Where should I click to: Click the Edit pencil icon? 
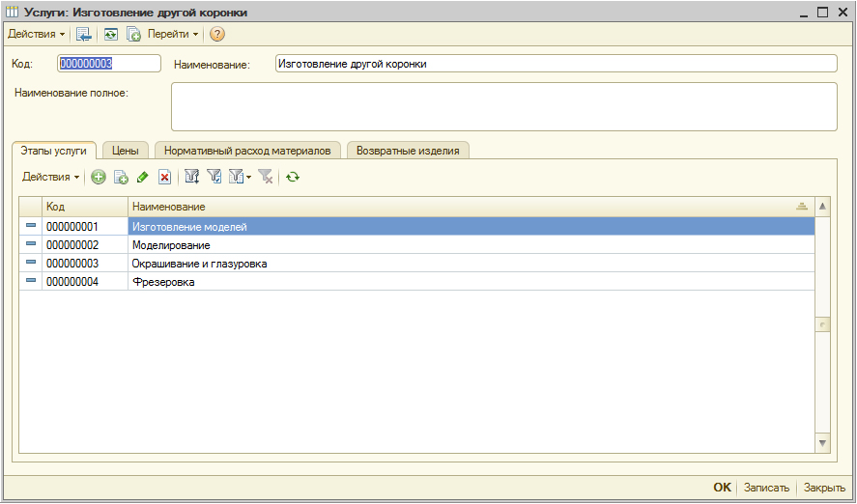[143, 177]
